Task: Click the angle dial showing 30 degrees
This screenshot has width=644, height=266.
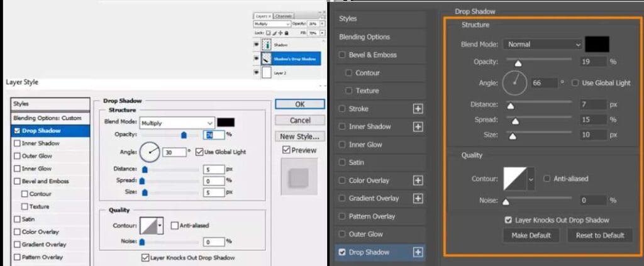Action: point(150,152)
